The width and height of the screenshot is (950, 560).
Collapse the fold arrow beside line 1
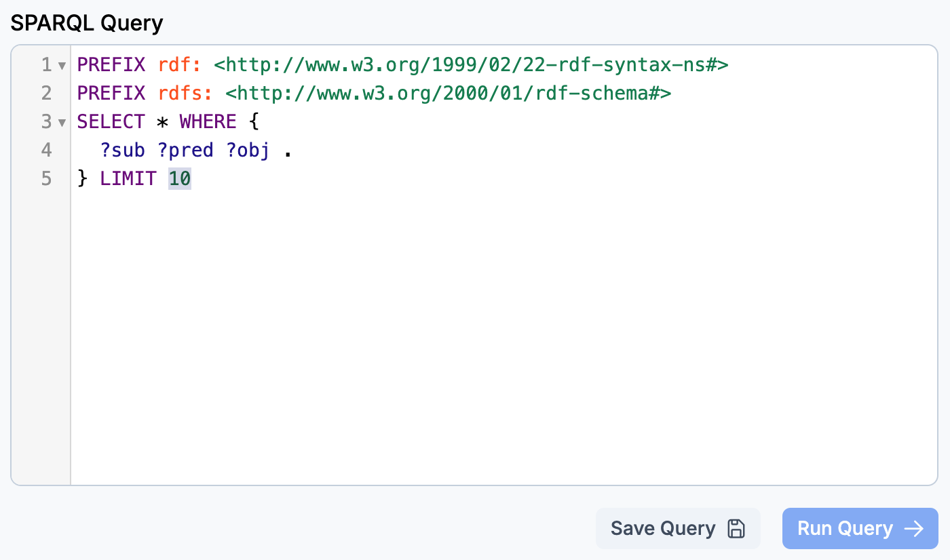click(x=62, y=66)
